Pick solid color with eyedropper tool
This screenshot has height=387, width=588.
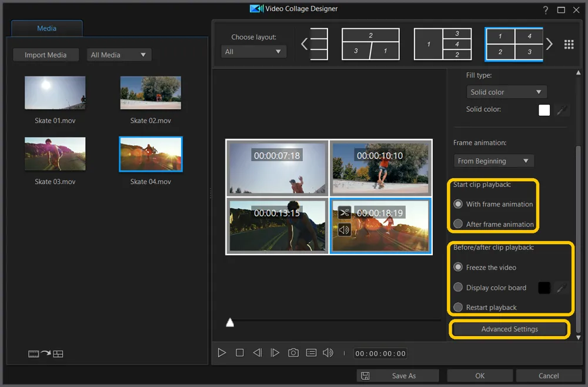click(562, 110)
